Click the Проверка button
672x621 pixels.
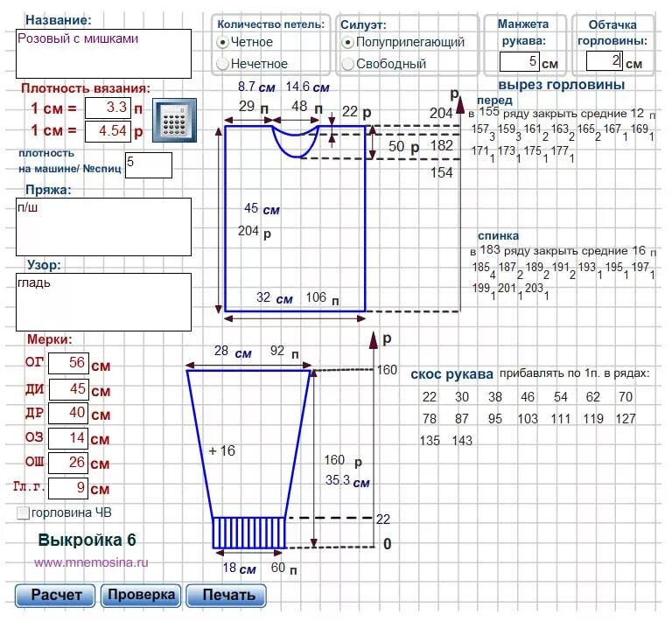(141, 596)
